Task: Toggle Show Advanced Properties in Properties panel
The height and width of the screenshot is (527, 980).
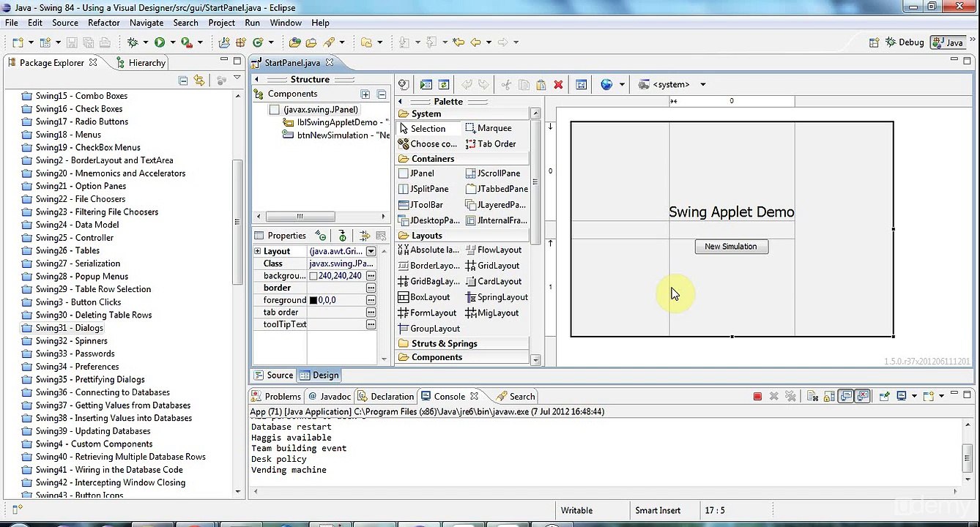Action: 365,236
